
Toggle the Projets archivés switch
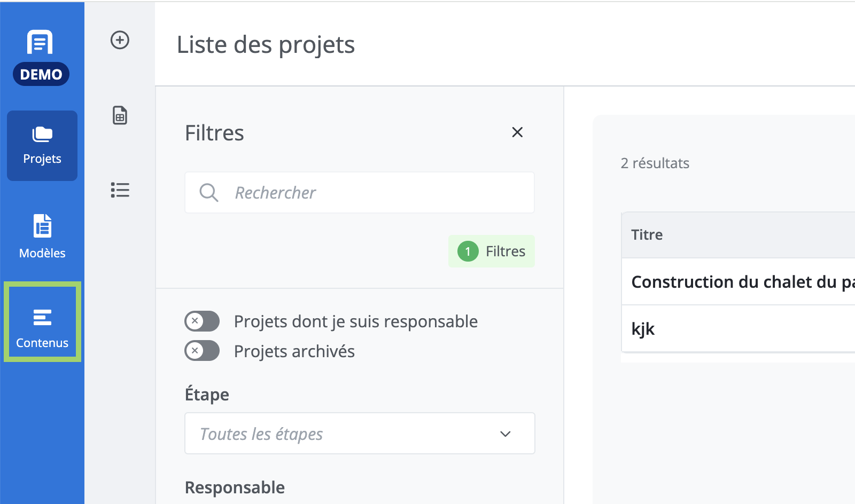[202, 351]
